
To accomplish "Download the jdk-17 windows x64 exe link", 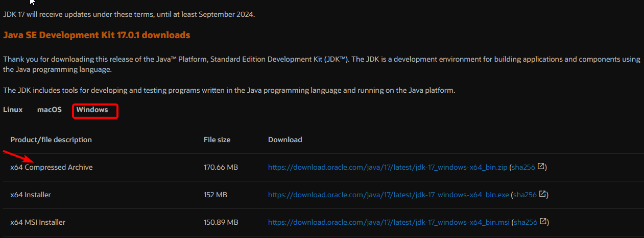I will (x=388, y=195).
